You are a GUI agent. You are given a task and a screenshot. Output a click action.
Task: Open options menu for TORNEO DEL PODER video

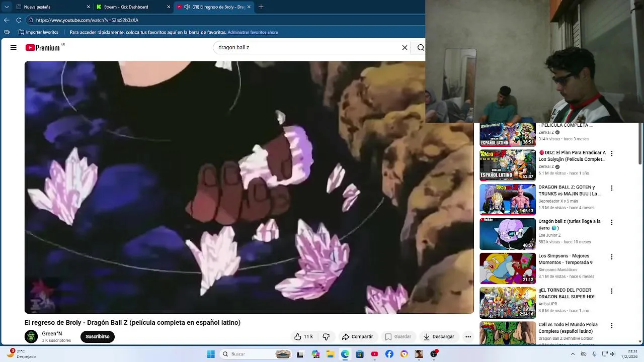click(612, 291)
